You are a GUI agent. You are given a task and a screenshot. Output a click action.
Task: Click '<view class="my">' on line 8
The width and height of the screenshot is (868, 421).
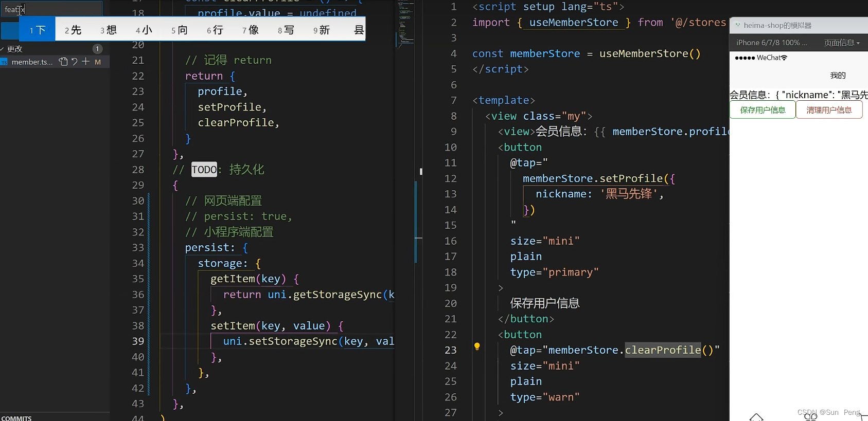tap(539, 116)
